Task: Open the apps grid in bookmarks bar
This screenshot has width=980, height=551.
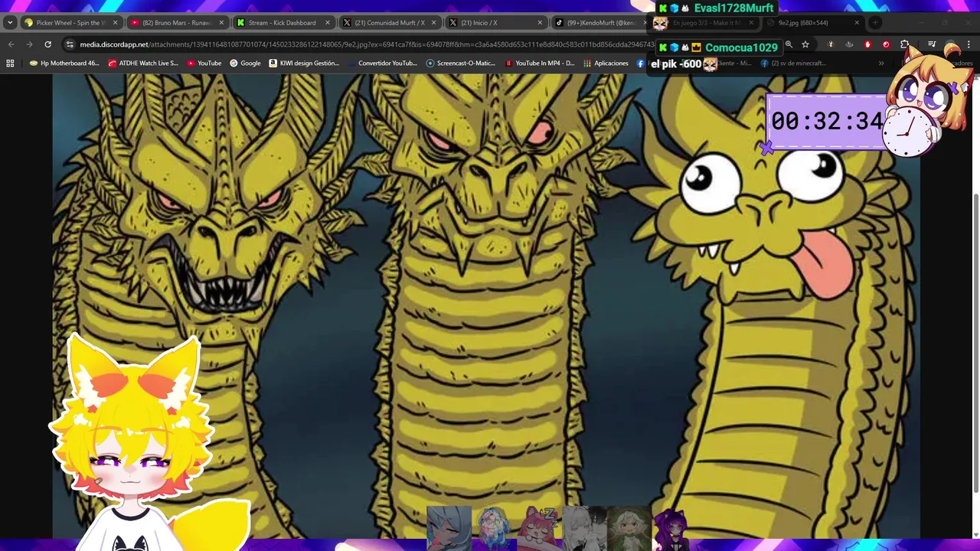Action: [10, 64]
